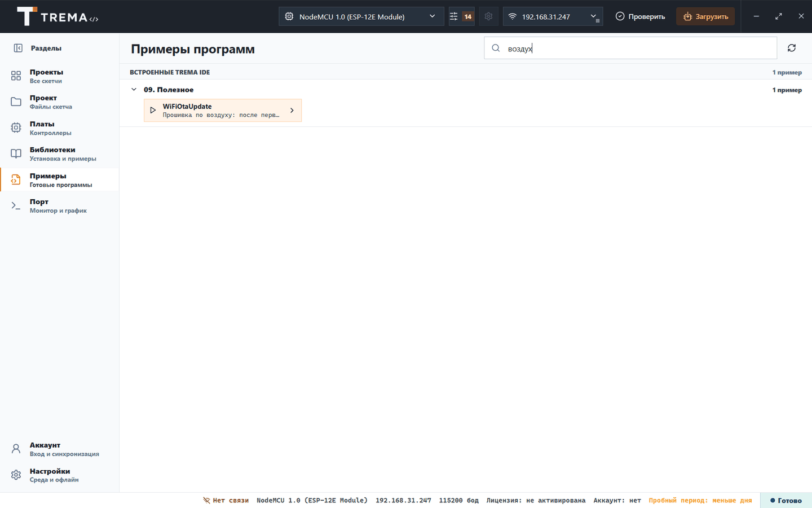Click Аккаунт: нет in status bar
The width and height of the screenshot is (812, 508).
617,500
